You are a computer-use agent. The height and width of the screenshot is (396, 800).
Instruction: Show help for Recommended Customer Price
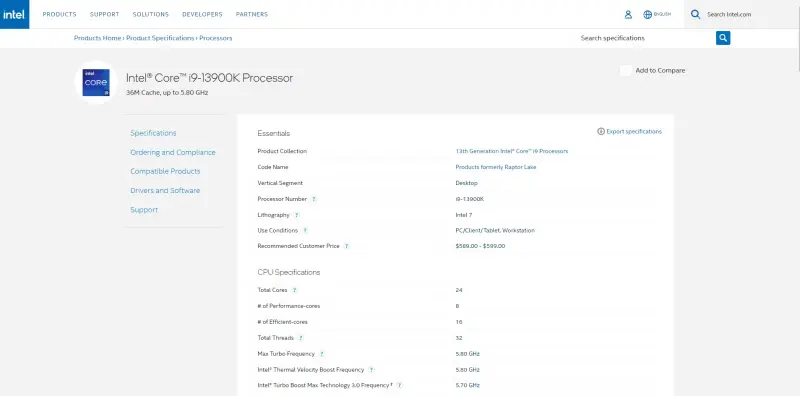[346, 246]
